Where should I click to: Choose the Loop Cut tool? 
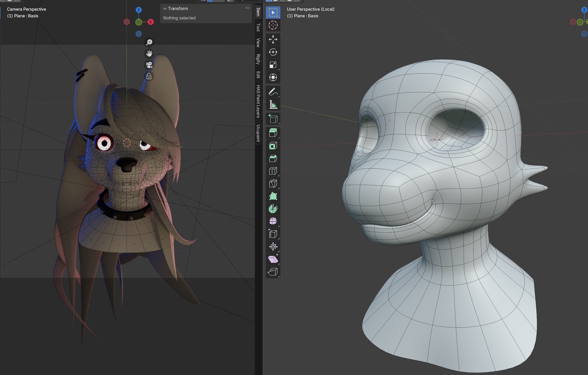pyautogui.click(x=273, y=171)
